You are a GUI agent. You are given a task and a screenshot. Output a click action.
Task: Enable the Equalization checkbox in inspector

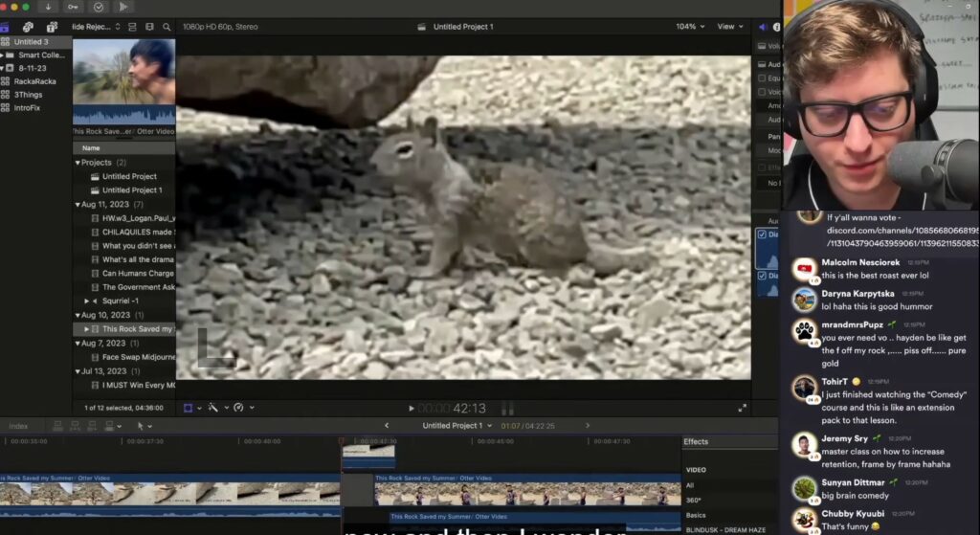click(x=762, y=78)
